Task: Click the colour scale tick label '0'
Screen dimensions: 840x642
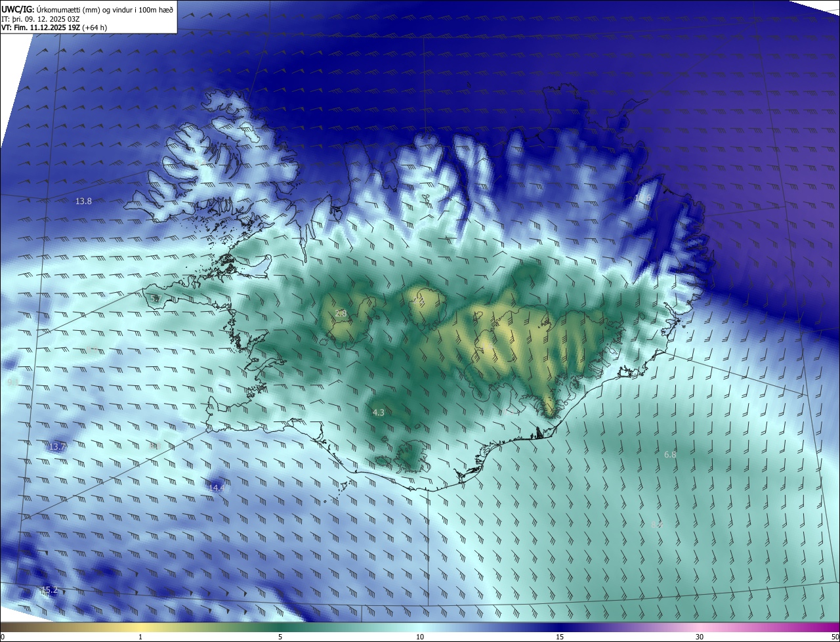Action: pos(3,637)
